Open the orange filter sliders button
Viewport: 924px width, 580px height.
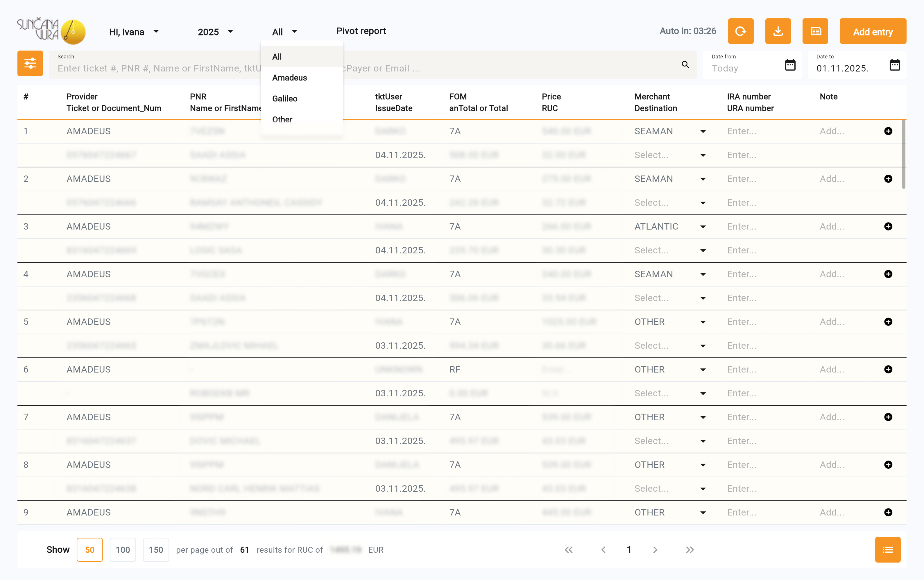click(x=30, y=63)
